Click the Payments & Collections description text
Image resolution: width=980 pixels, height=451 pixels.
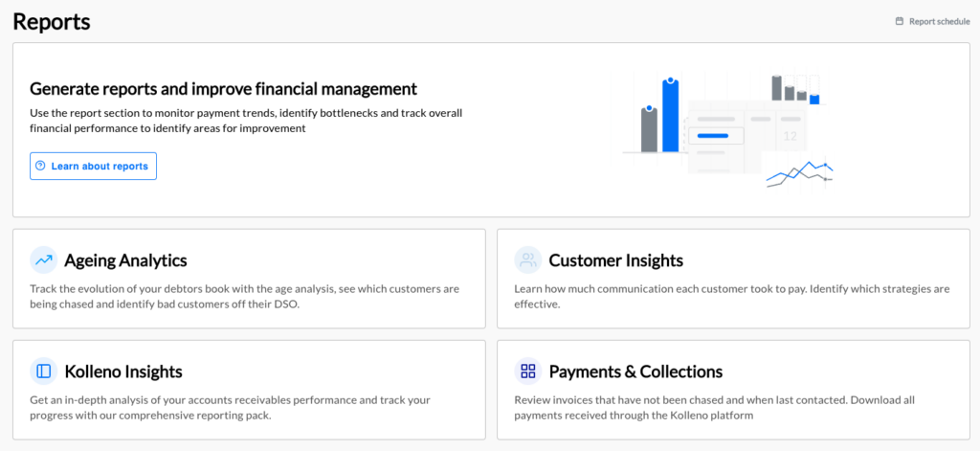point(714,408)
